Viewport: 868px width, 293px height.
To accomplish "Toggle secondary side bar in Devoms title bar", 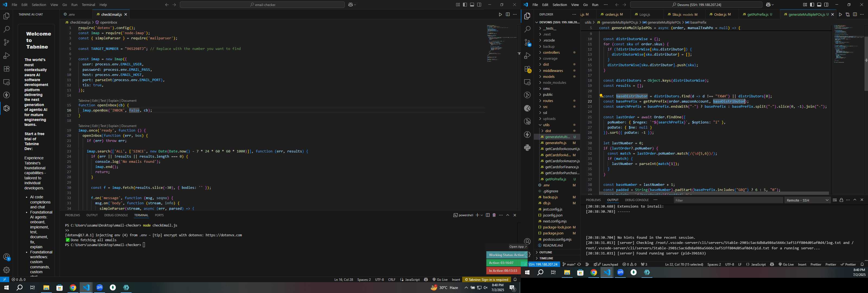I will (826, 5).
